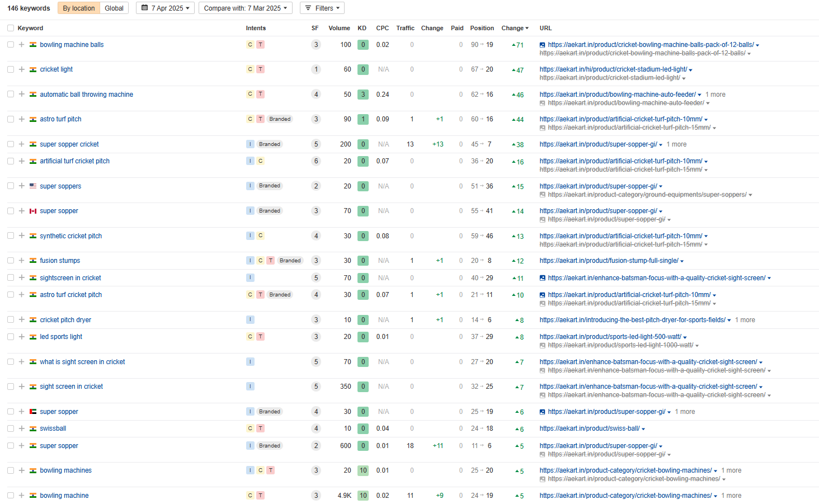Click the plus icon next to 'fusion stumps'
819x504 pixels.
[x=21, y=261]
